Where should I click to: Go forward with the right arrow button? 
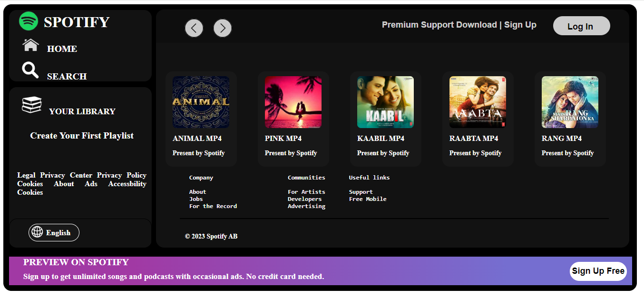pos(223,28)
